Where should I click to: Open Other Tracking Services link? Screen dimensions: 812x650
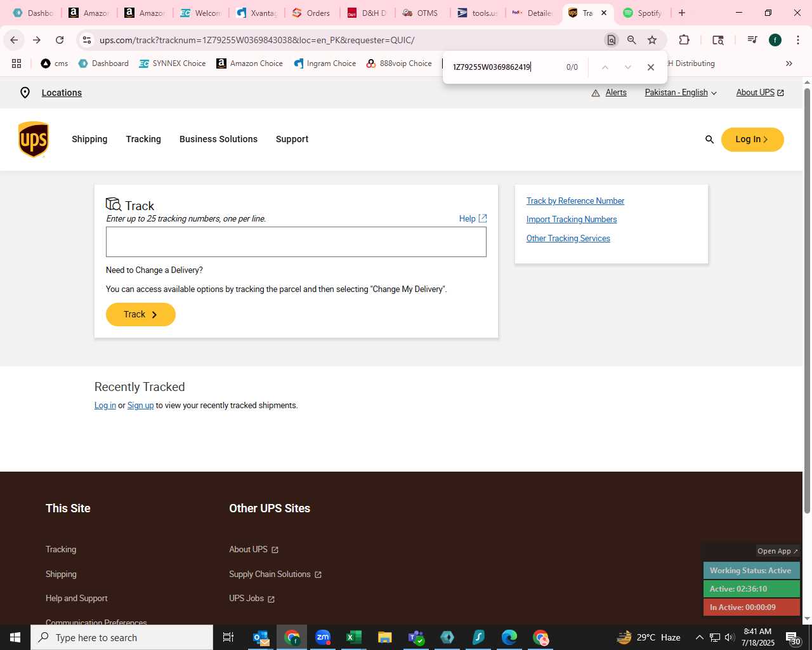click(568, 239)
